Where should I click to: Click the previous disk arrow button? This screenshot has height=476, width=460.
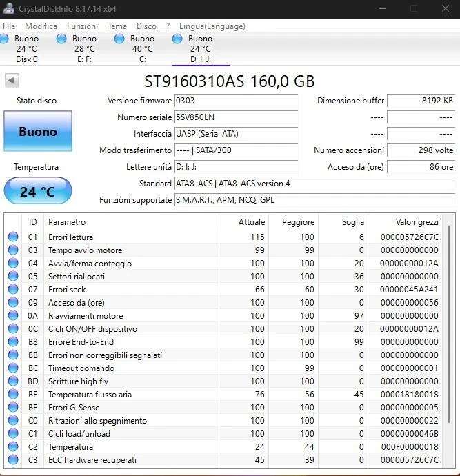12,81
